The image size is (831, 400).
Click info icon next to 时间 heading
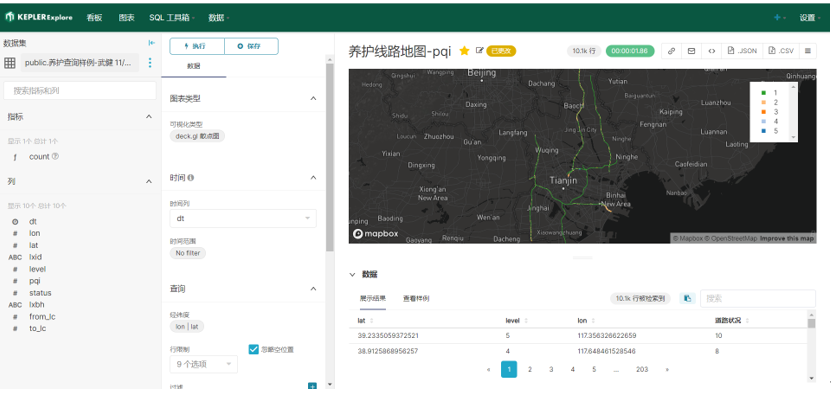point(190,177)
